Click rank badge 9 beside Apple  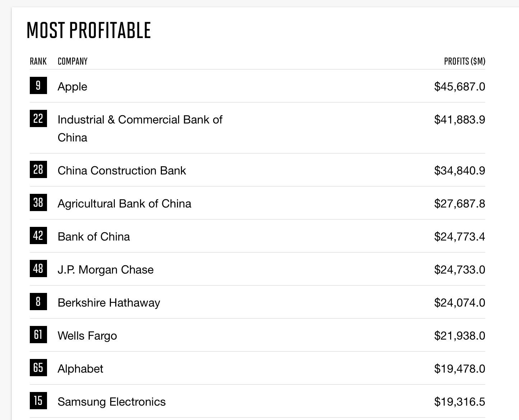click(38, 85)
